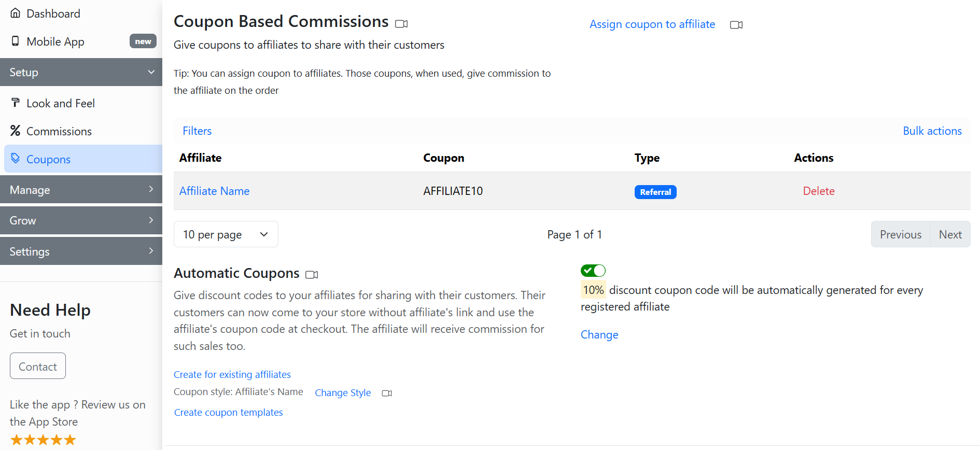The width and height of the screenshot is (980, 450).
Task: Open video tutorial next to Assign coupon link
Action: pos(736,25)
